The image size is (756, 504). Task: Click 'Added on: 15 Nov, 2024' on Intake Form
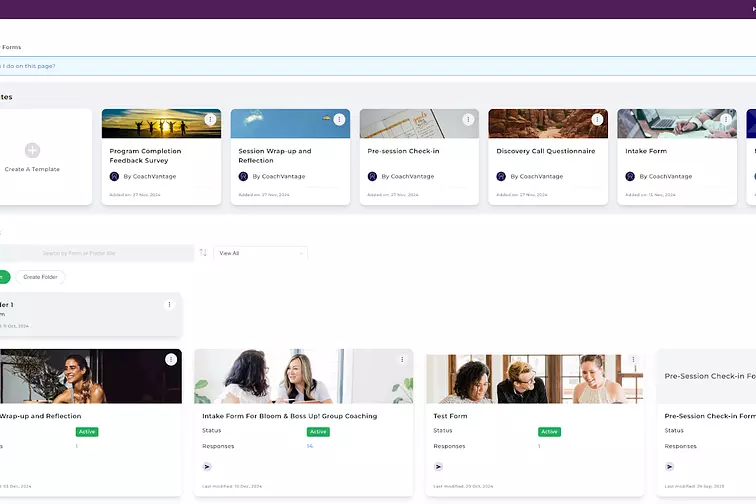click(650, 195)
